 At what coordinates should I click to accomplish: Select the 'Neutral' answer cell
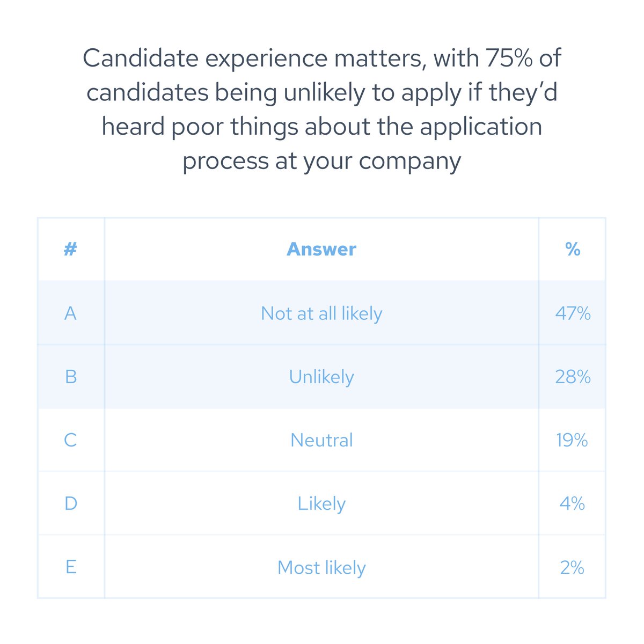click(321, 440)
